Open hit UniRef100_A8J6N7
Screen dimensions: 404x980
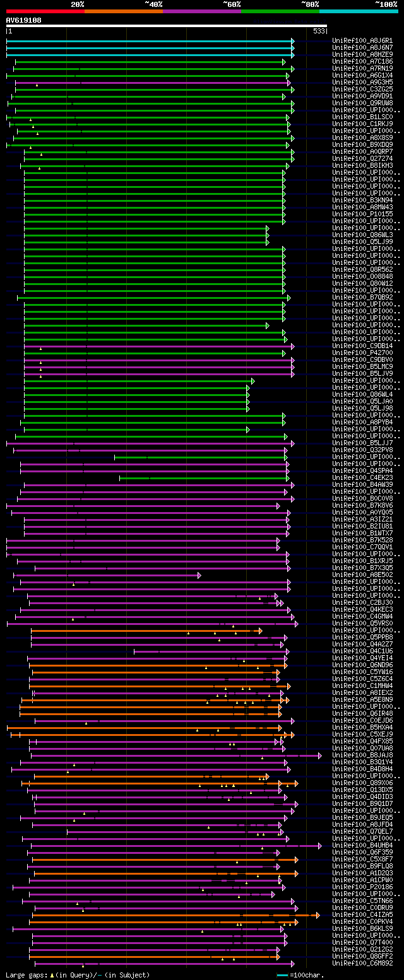point(362,48)
